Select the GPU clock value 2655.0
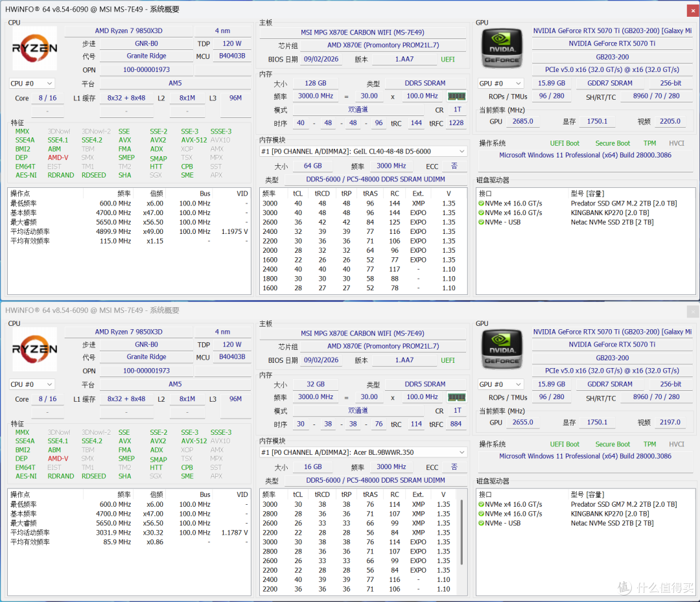Viewport: 700px width, 602px height. pyautogui.click(x=523, y=422)
